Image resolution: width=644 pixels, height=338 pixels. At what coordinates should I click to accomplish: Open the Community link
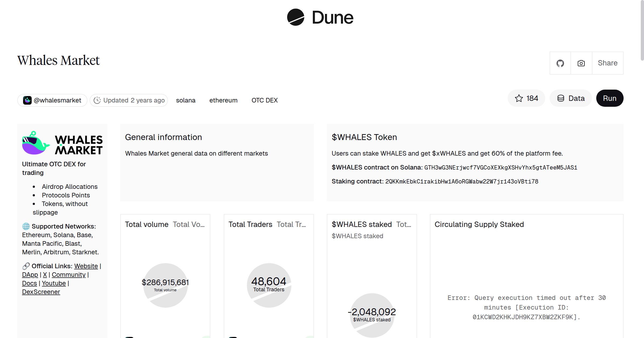click(68, 274)
